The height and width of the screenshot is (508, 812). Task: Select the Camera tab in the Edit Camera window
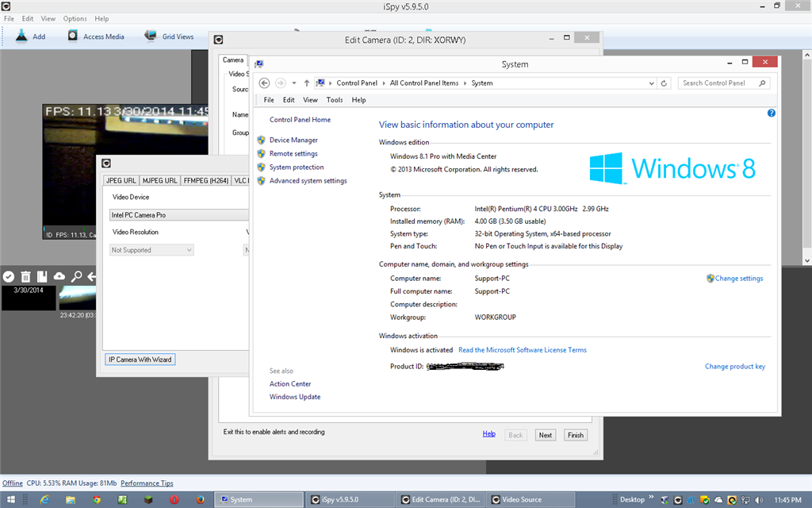tap(233, 60)
